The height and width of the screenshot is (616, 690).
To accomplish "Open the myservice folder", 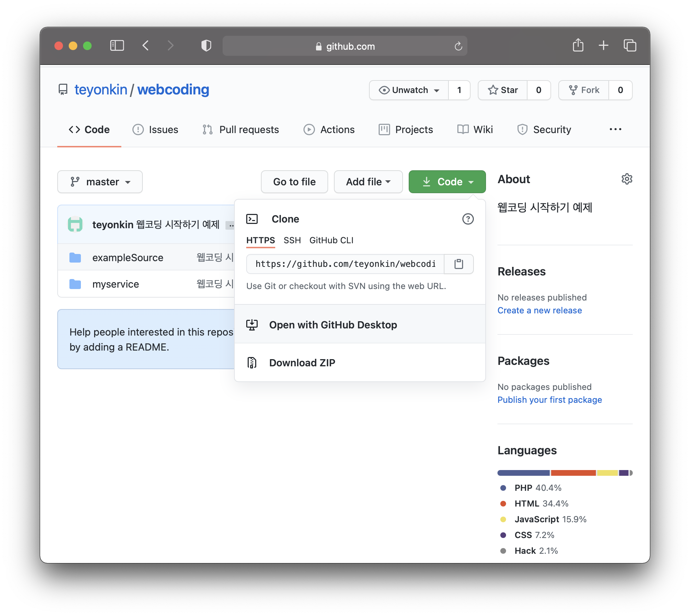I will [x=116, y=284].
